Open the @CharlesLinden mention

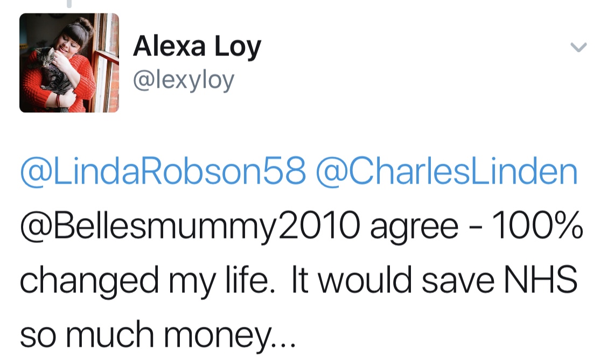coord(446,171)
